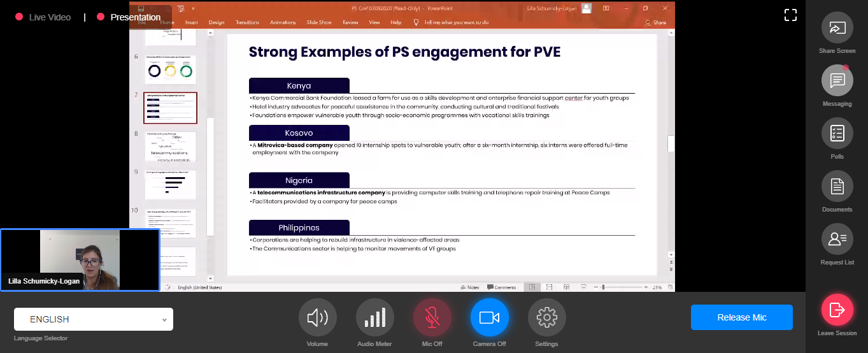The width and height of the screenshot is (868, 353).
Task: Click spell check icon in status bar
Action: (168, 287)
